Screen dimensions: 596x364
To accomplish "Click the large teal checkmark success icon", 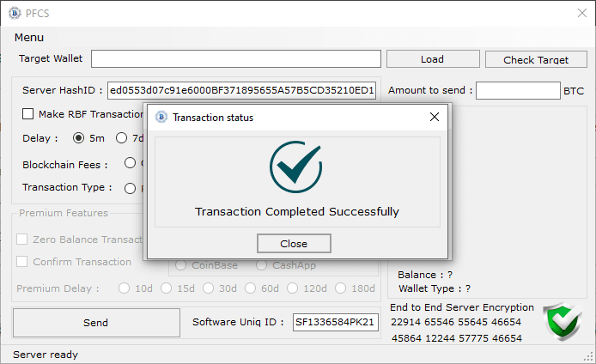I will point(295,167).
